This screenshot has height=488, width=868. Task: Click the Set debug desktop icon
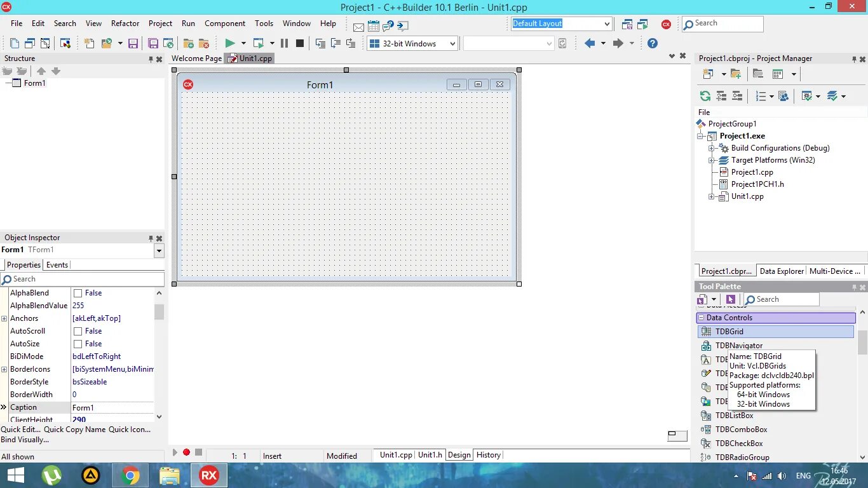pos(642,24)
